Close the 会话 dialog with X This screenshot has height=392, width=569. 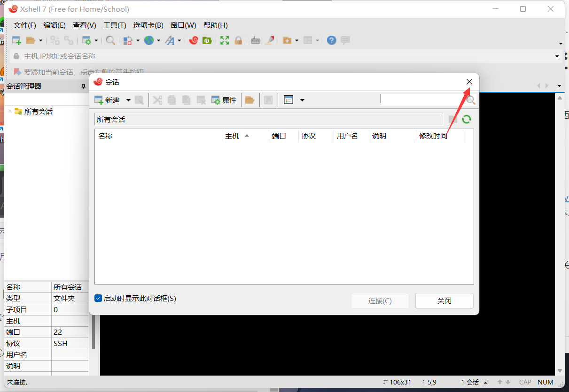469,82
